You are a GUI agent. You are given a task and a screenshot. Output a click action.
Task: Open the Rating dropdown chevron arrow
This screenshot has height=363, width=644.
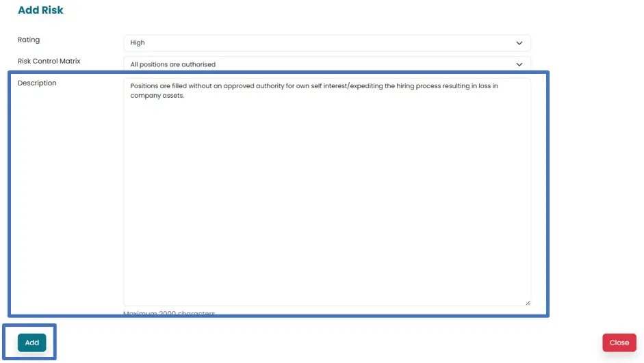[519, 43]
